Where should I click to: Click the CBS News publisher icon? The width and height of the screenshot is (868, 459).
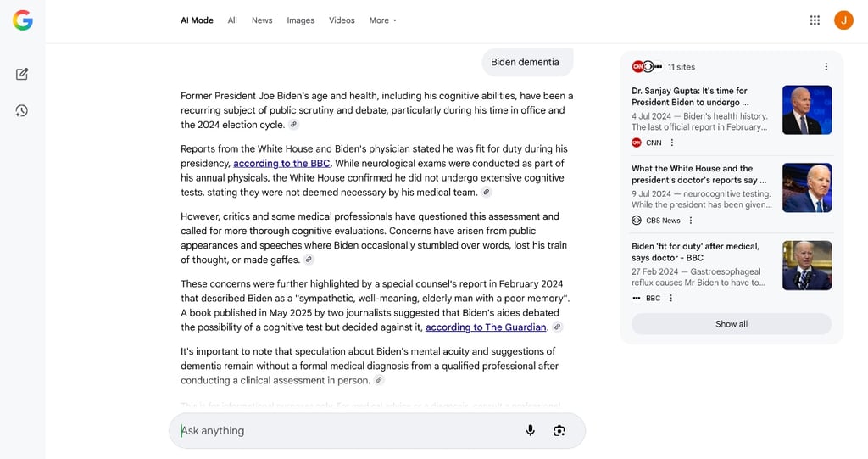(x=637, y=220)
